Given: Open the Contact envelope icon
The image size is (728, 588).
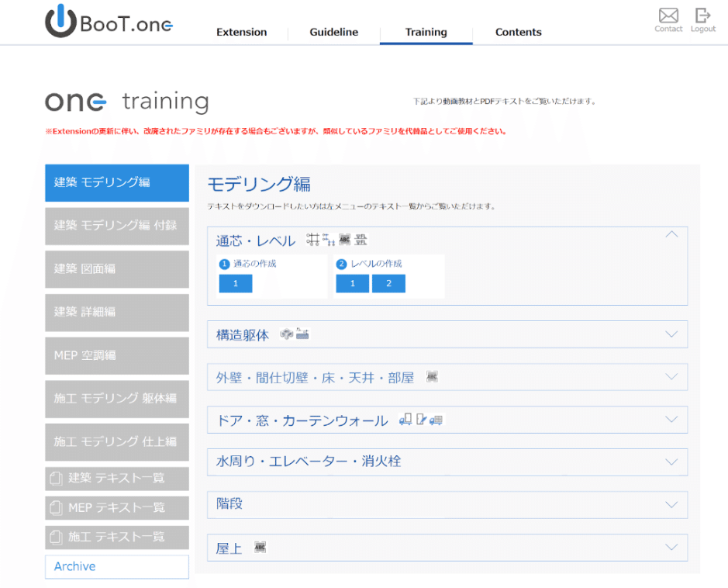Looking at the screenshot, I should 668,15.
